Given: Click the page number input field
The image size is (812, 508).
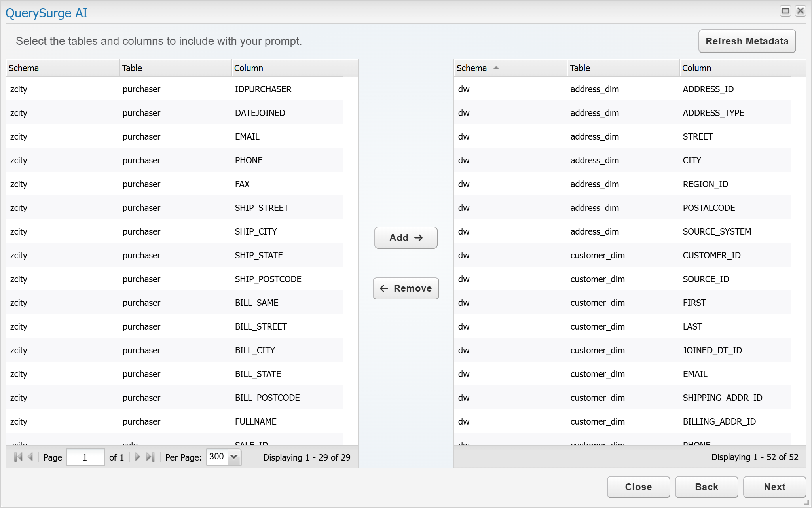Looking at the screenshot, I should click(85, 457).
